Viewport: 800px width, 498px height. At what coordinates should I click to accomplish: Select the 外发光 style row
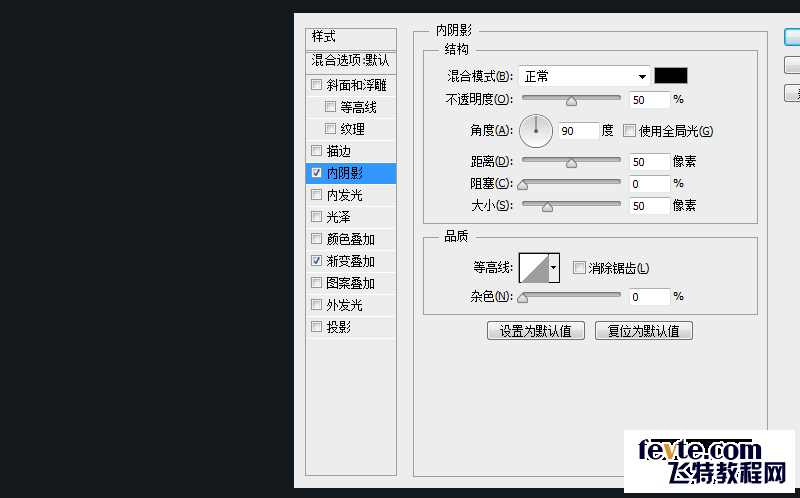[x=351, y=305]
